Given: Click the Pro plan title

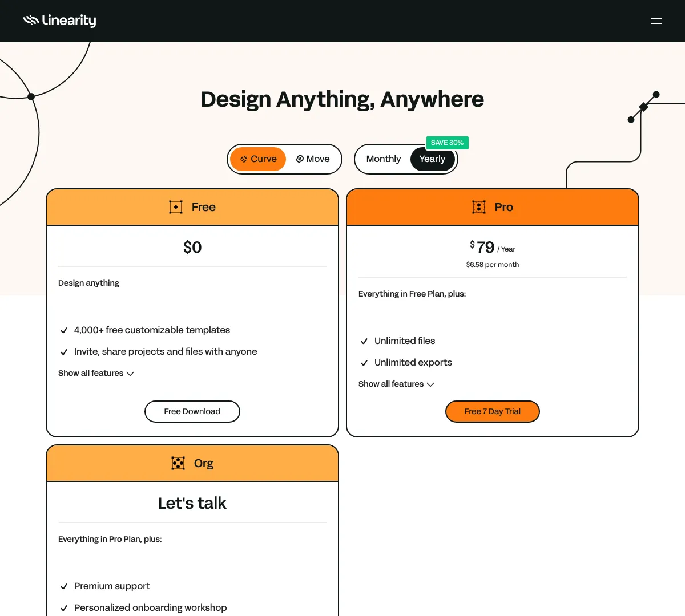Looking at the screenshot, I should pyautogui.click(x=504, y=207).
